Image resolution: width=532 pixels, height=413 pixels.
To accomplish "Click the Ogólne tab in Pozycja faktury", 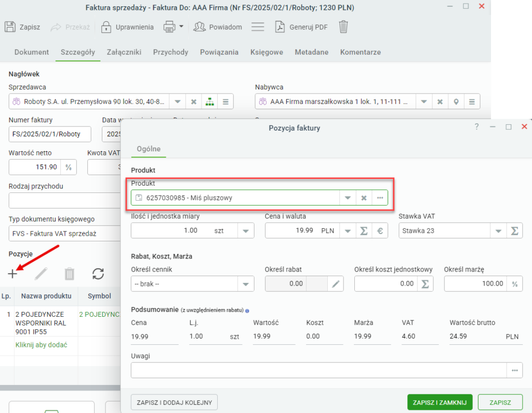I will click(x=149, y=149).
